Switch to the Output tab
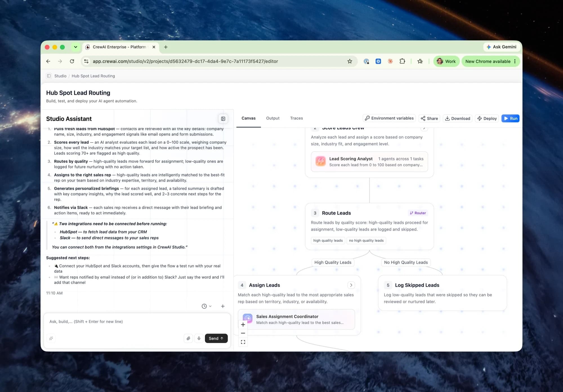563x392 pixels. click(x=273, y=118)
